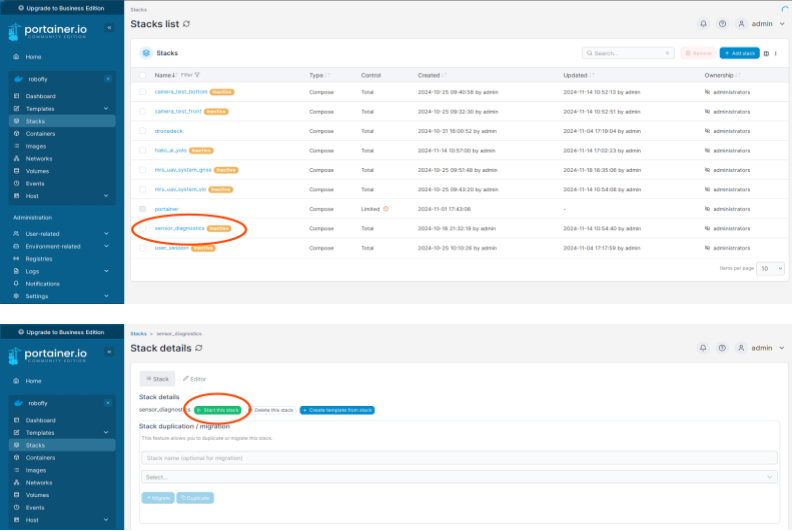The width and height of the screenshot is (792, 531).
Task: Click the Add stack button
Action: (x=739, y=53)
